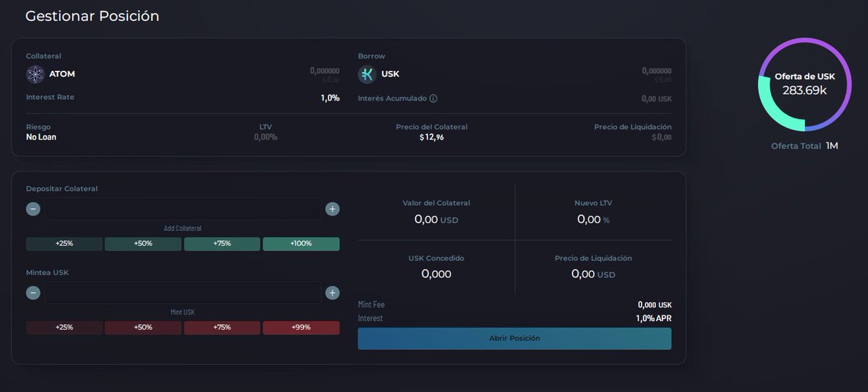
Task: Click the ATOM collateral token icon
Action: (35, 74)
